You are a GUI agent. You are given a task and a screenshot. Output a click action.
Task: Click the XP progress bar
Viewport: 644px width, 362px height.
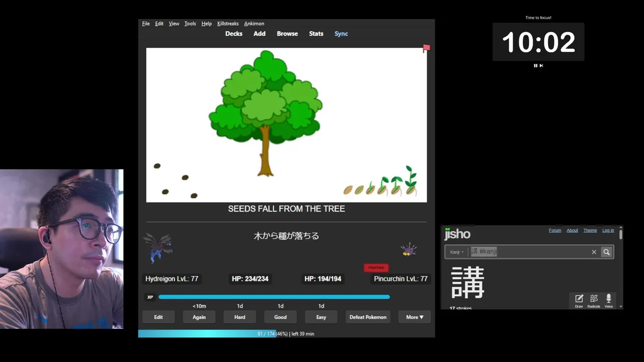coord(274,297)
